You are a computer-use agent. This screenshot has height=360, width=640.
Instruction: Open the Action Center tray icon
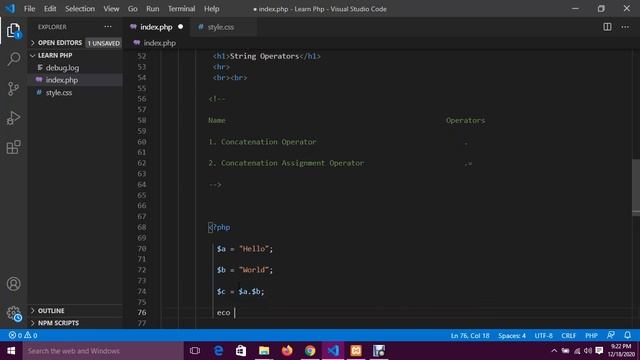tap(599, 351)
